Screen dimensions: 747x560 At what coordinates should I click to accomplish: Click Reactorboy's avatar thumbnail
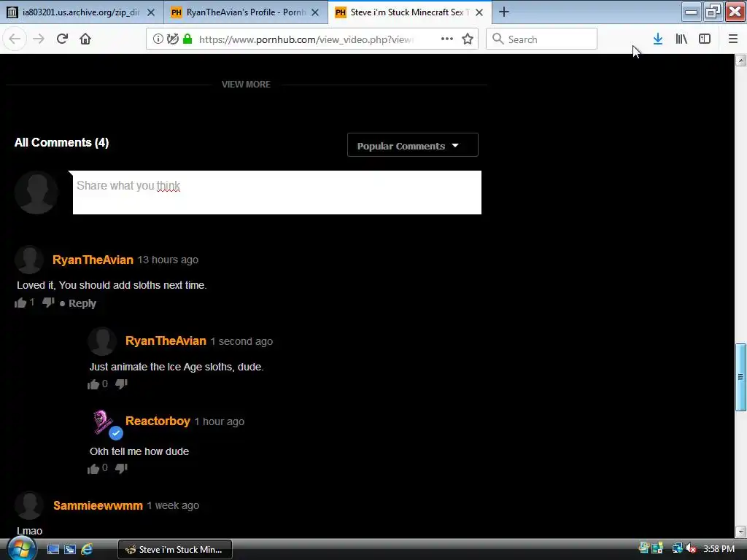coord(102,422)
